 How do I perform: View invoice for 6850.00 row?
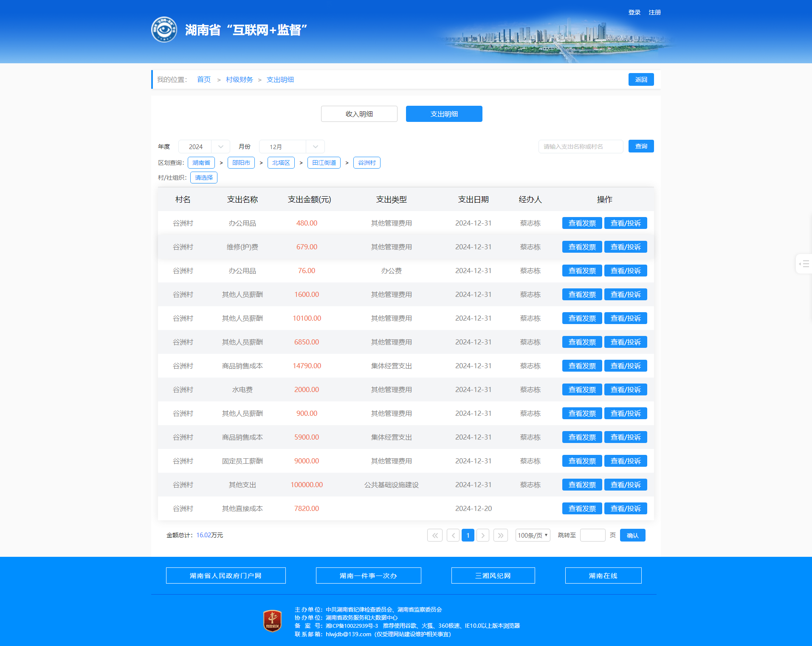click(x=582, y=342)
